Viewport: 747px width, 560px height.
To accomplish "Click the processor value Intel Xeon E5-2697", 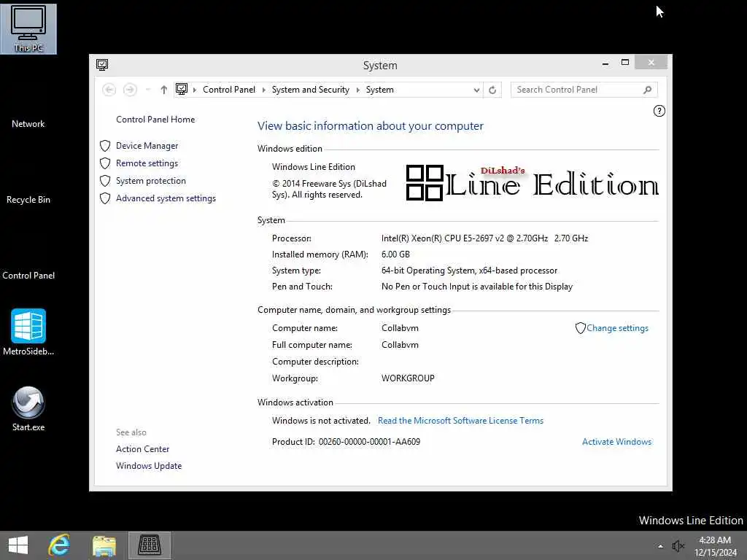I will coord(484,238).
